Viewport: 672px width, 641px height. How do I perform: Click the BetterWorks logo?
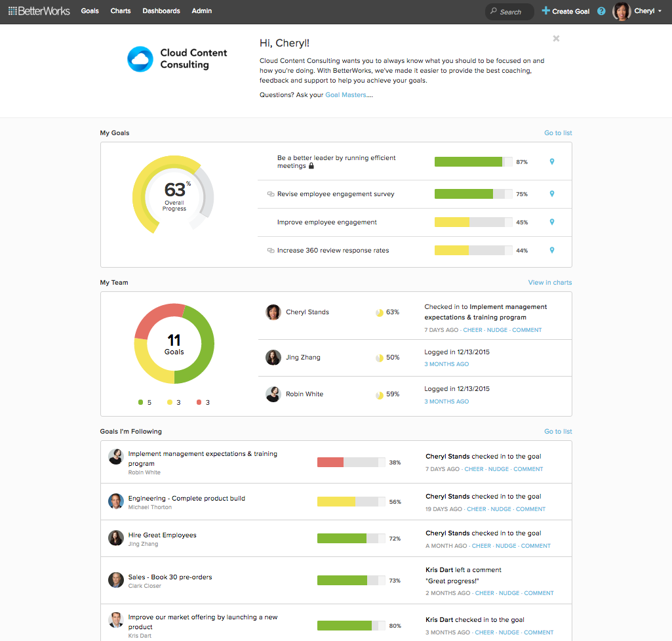(39, 11)
